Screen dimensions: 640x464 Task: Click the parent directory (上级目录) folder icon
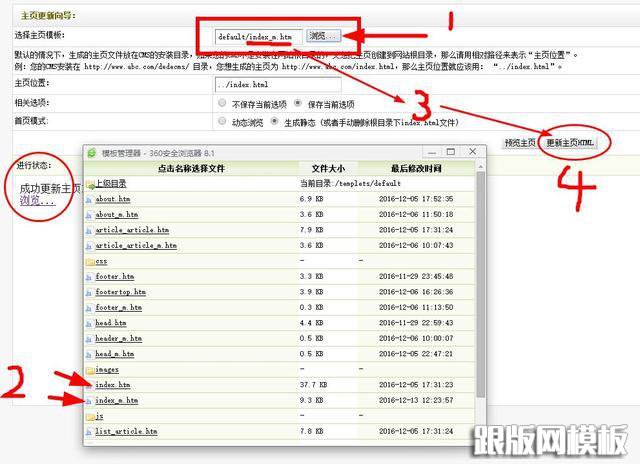point(89,184)
